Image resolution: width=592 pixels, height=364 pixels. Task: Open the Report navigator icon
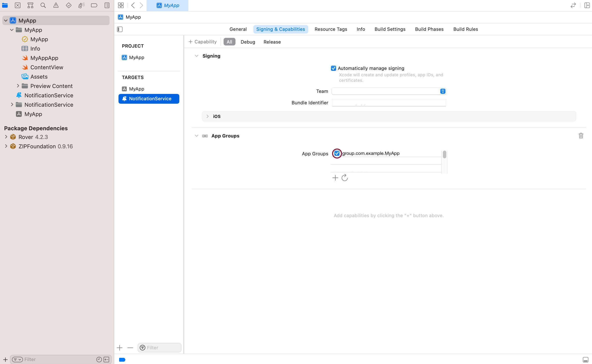pyautogui.click(x=107, y=5)
